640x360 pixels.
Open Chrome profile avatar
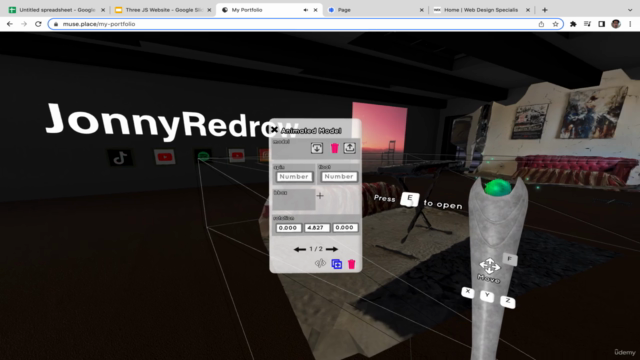[x=616, y=24]
